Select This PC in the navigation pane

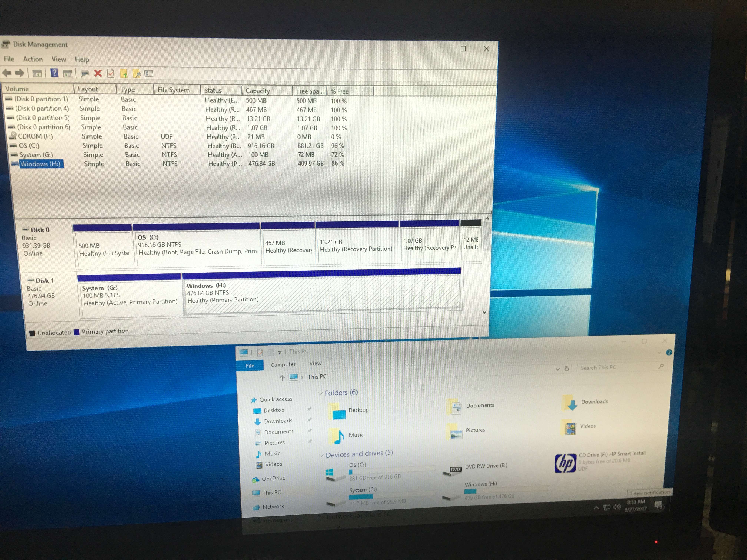click(x=267, y=493)
